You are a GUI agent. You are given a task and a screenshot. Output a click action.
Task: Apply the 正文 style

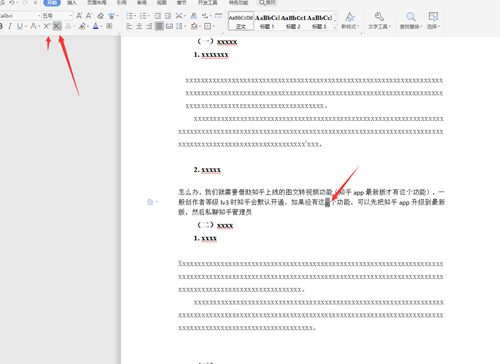[x=241, y=21]
